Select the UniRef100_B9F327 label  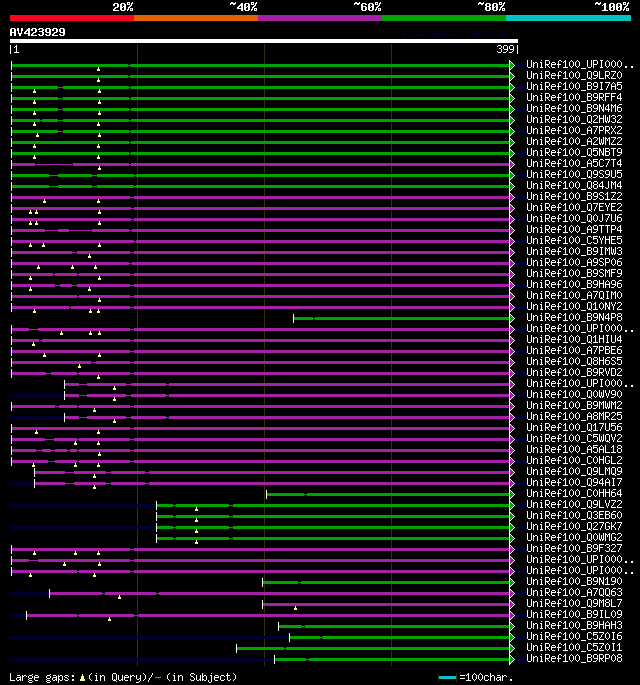[574, 548]
